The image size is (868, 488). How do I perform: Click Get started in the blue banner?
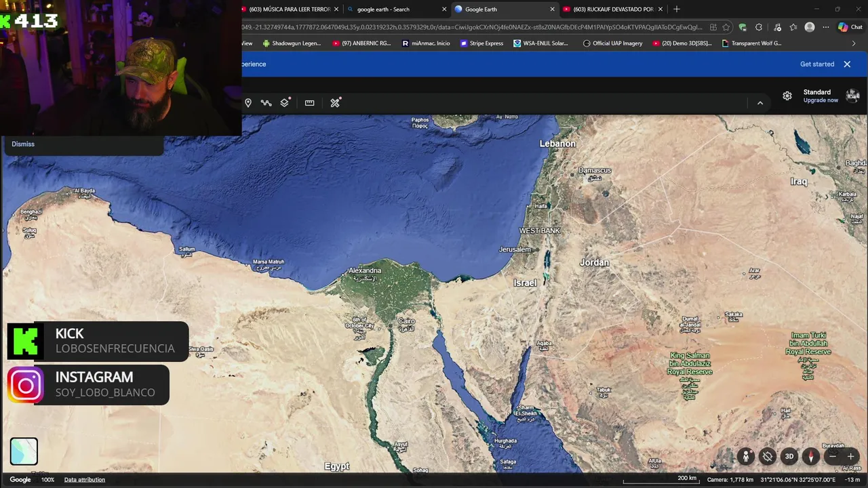click(x=817, y=64)
